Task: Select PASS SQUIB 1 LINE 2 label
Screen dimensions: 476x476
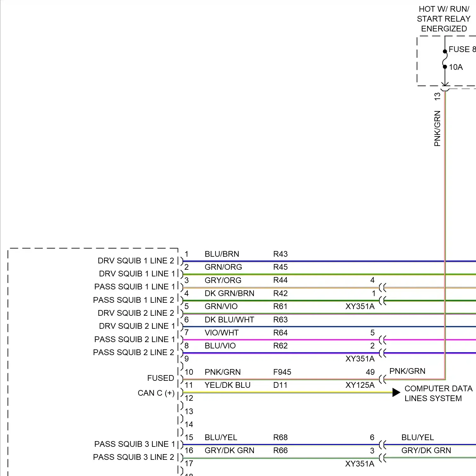Action: [x=134, y=300]
